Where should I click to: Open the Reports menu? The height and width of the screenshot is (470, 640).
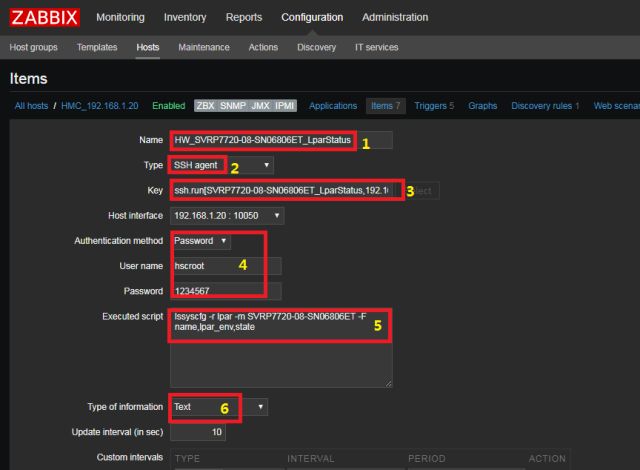coord(244,17)
